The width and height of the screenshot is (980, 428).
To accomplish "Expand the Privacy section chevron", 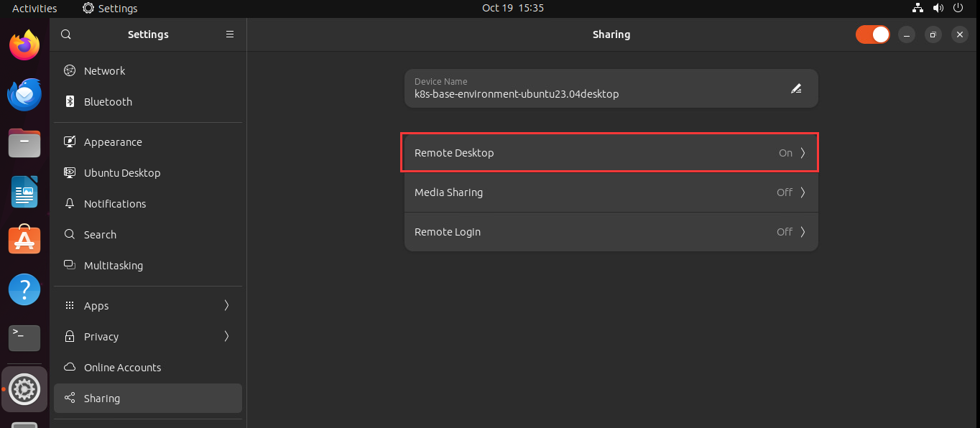I will [x=226, y=337].
